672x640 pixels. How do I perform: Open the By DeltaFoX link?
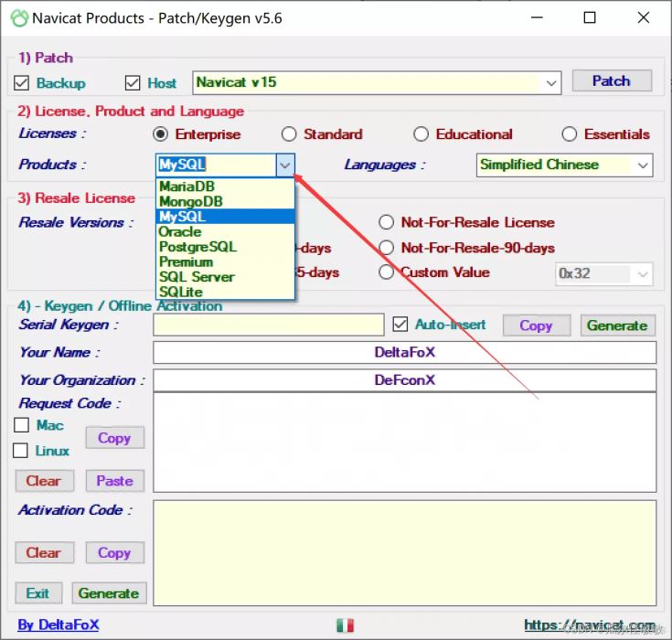[59, 625]
